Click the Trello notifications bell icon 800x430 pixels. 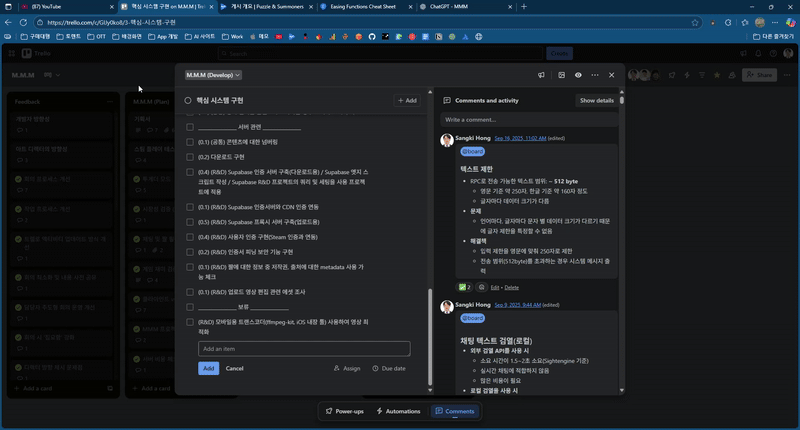point(758,53)
